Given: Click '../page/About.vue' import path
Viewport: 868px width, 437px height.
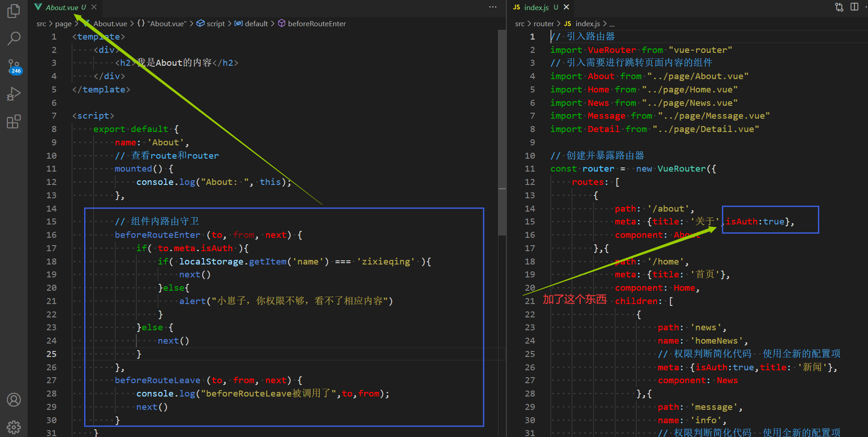Looking at the screenshot, I should 698,76.
